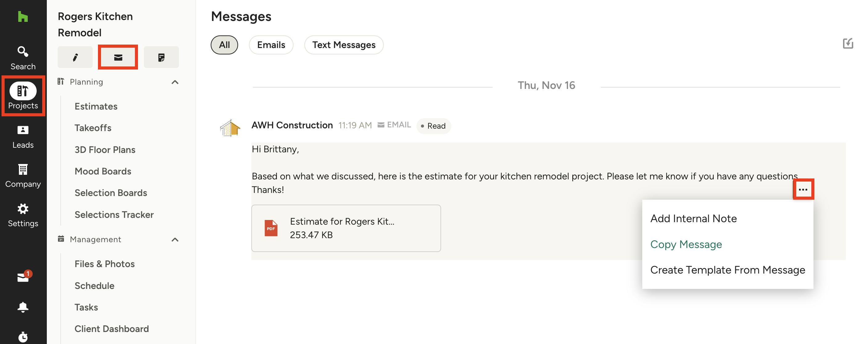
Task: Collapse the Management section
Action: click(x=175, y=240)
